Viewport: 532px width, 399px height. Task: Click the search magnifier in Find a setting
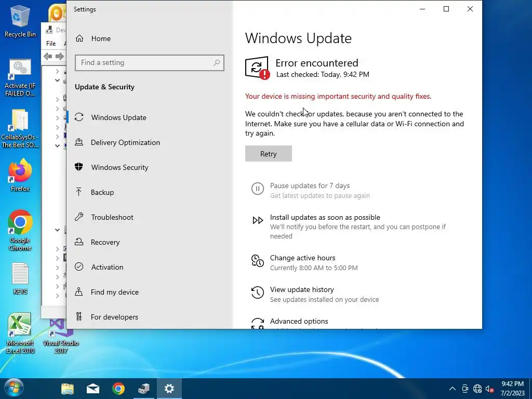217,62
